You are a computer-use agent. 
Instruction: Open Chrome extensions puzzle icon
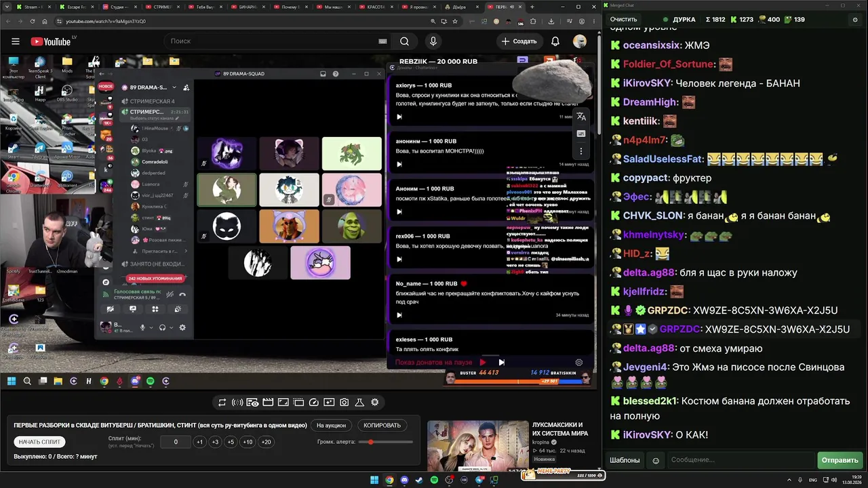(533, 21)
